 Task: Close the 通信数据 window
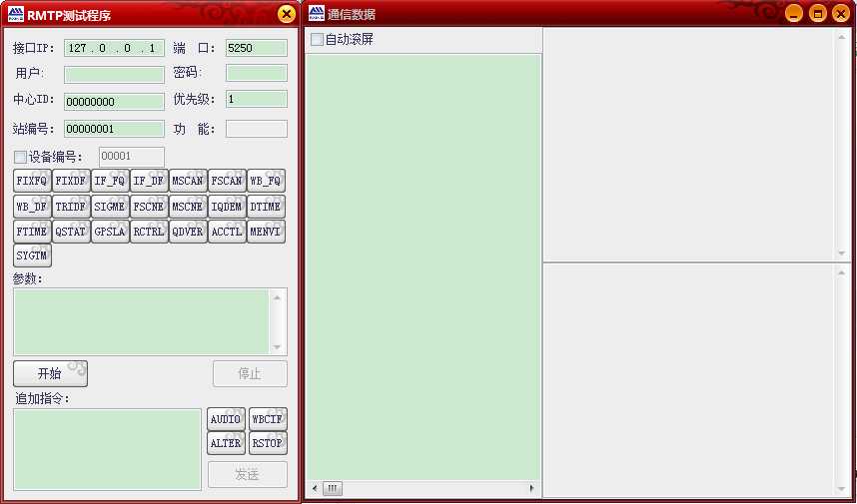click(841, 14)
